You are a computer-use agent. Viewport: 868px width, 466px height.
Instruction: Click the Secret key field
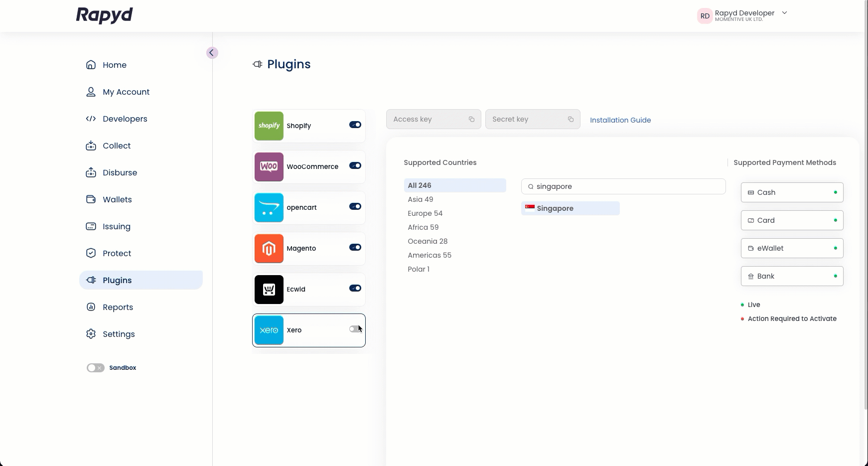(x=533, y=119)
